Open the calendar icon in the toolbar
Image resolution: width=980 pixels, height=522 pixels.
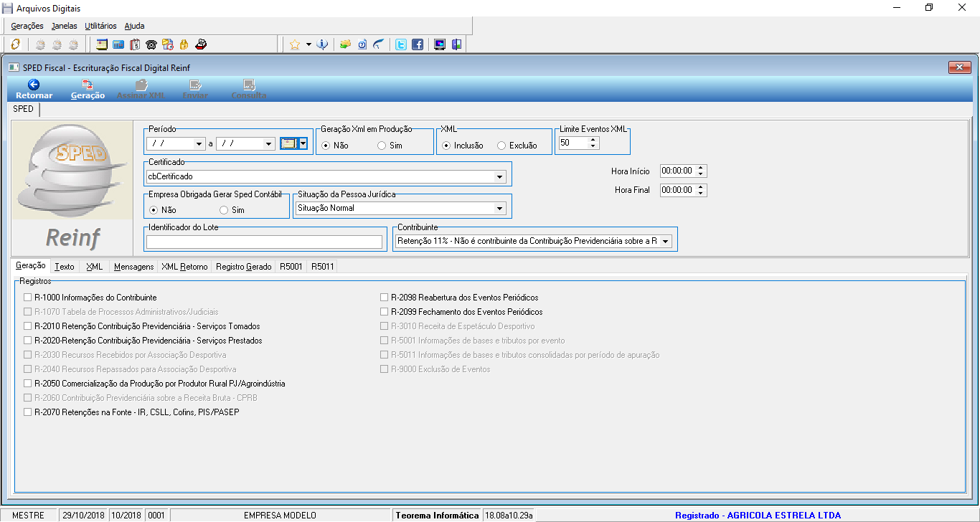(102, 44)
